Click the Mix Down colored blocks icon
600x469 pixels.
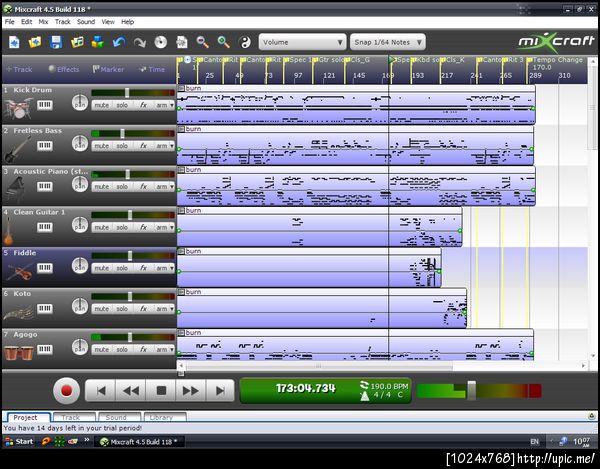98,42
